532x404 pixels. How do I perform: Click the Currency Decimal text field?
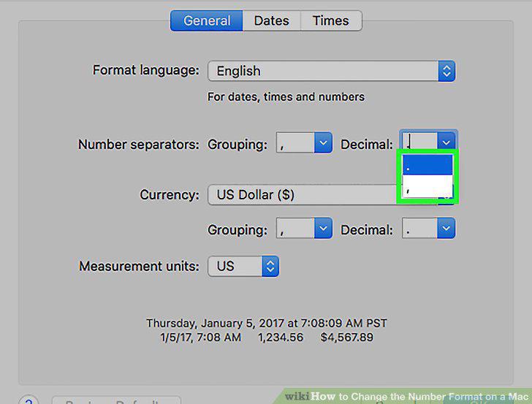[419, 228]
